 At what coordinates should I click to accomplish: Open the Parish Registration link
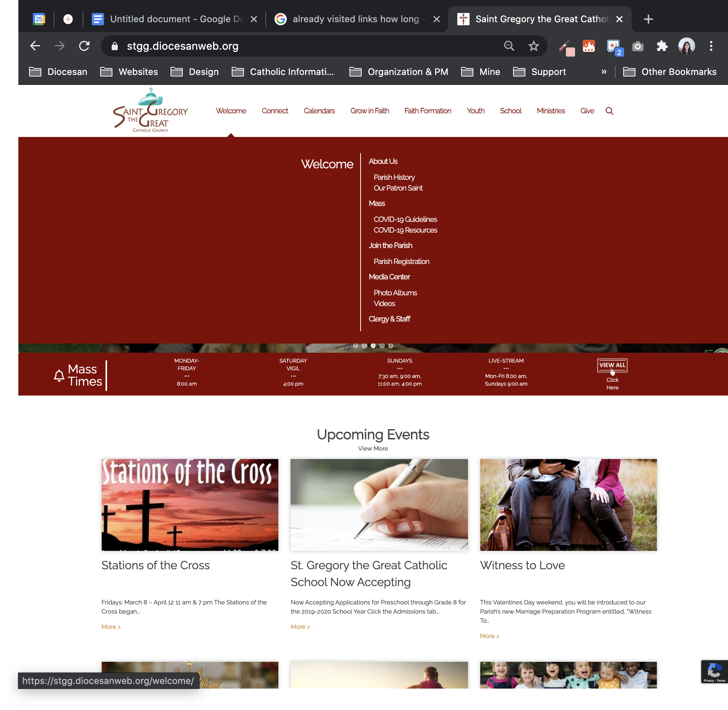pyautogui.click(x=401, y=261)
